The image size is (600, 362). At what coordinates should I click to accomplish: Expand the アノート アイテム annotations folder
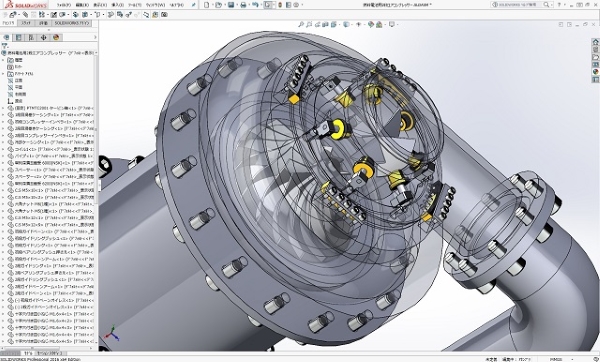click(x=3, y=73)
